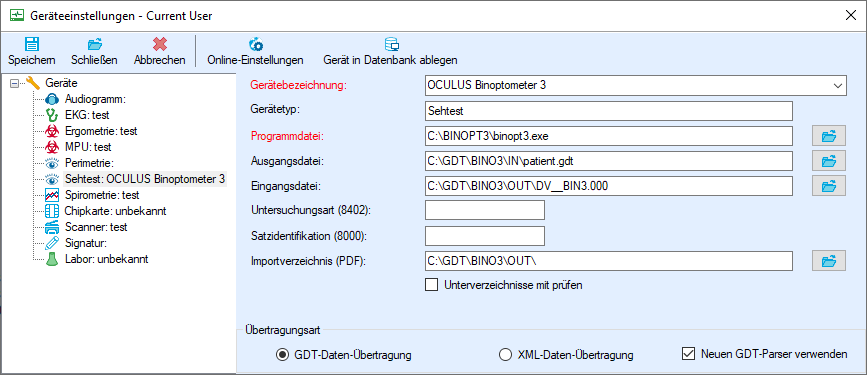Click the Spirometrie chart icon

click(x=51, y=195)
